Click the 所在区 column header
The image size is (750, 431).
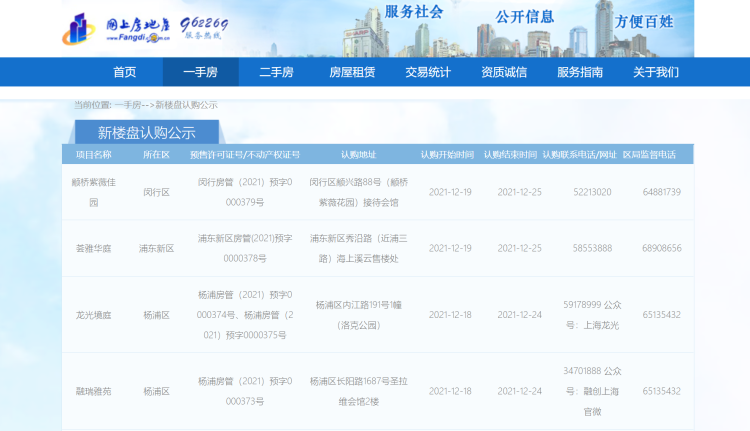156,155
